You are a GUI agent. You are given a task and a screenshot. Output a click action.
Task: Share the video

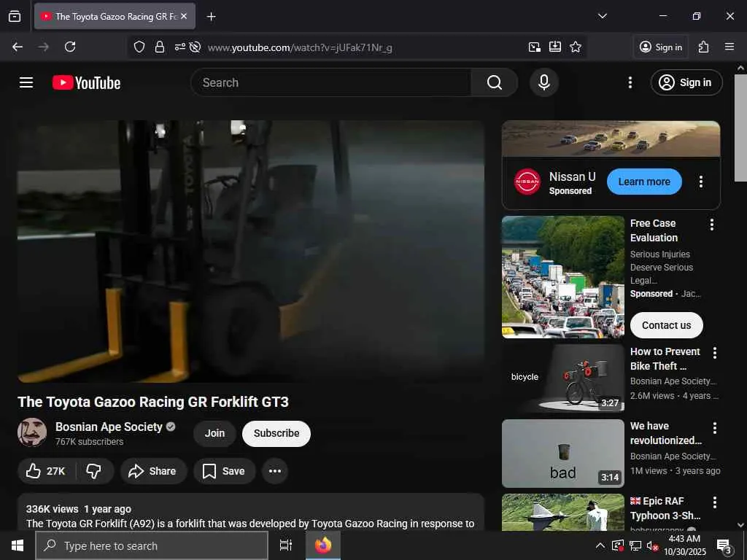(x=153, y=471)
